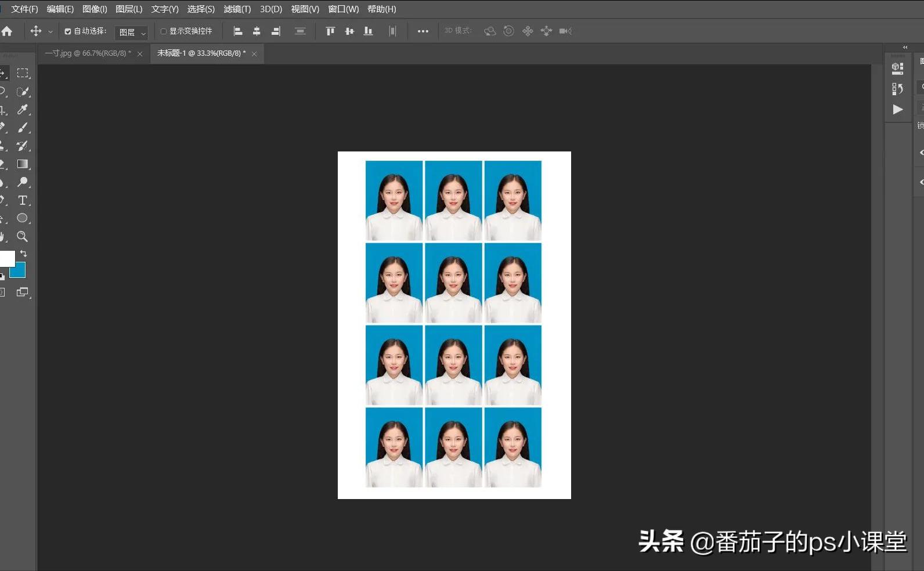Expand the collapsed right panel double-arrow
924x571 pixels.
tap(905, 47)
